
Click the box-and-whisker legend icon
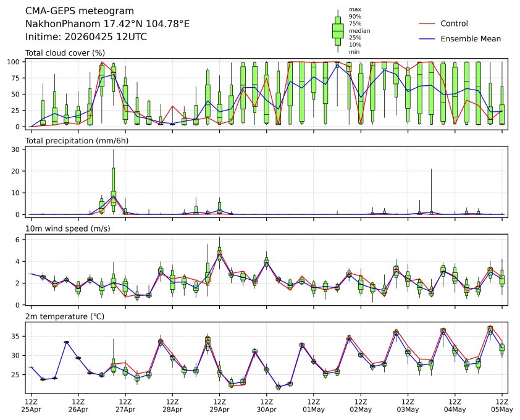[x=338, y=30]
